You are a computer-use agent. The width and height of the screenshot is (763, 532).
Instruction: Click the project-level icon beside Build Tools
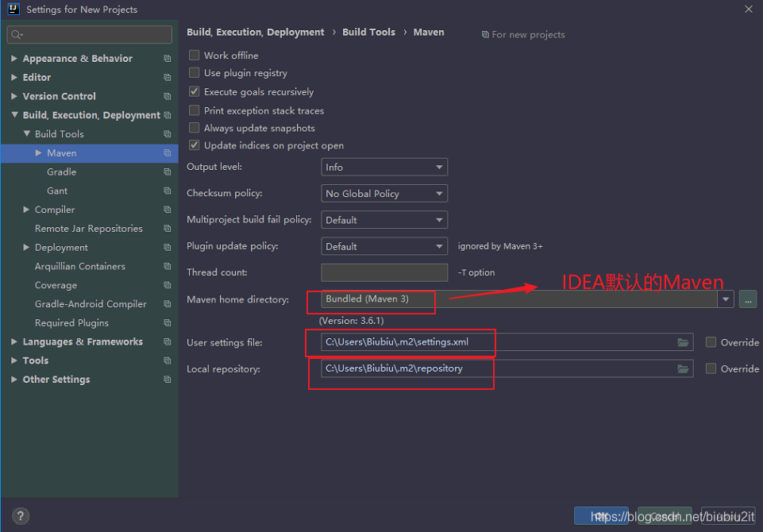pos(168,134)
